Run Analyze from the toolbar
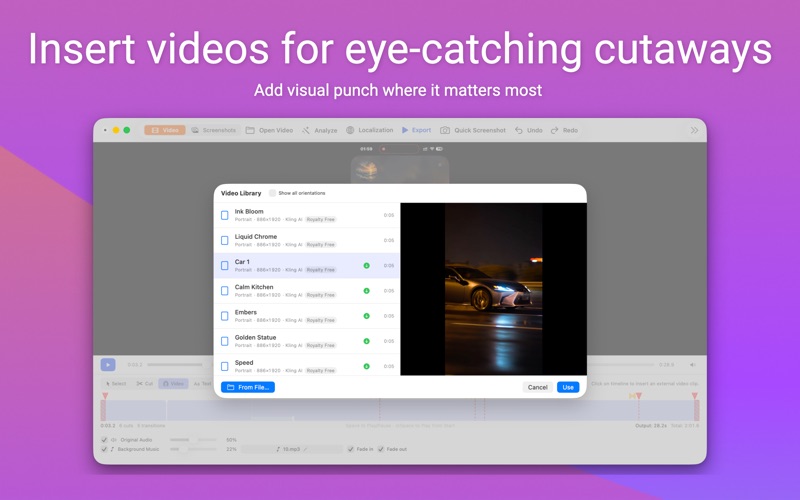800x500 pixels. click(x=319, y=130)
